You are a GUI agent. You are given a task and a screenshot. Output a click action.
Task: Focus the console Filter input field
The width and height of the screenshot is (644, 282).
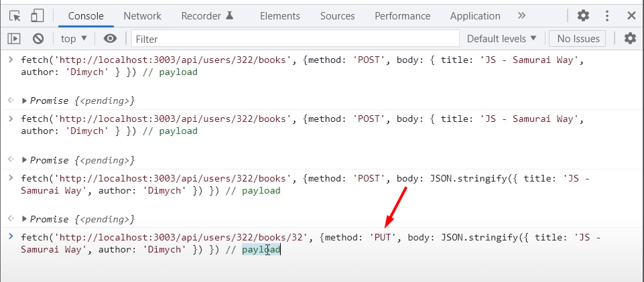pyautogui.click(x=295, y=39)
